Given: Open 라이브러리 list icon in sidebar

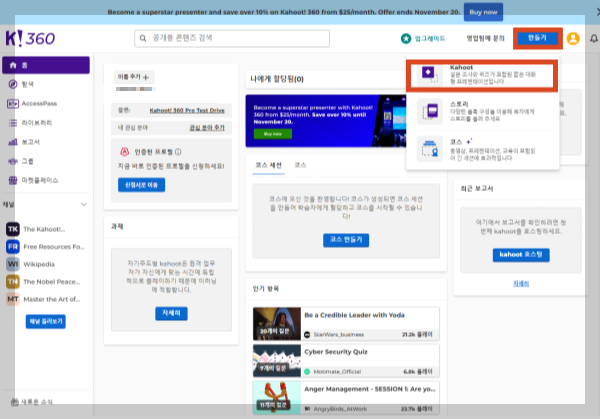Looking at the screenshot, I should [x=13, y=123].
